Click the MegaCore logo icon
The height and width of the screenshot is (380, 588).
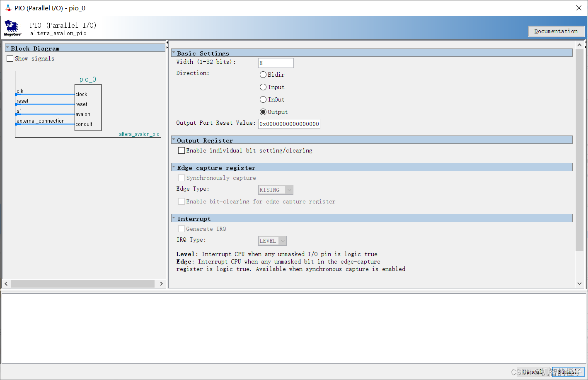pyautogui.click(x=12, y=28)
